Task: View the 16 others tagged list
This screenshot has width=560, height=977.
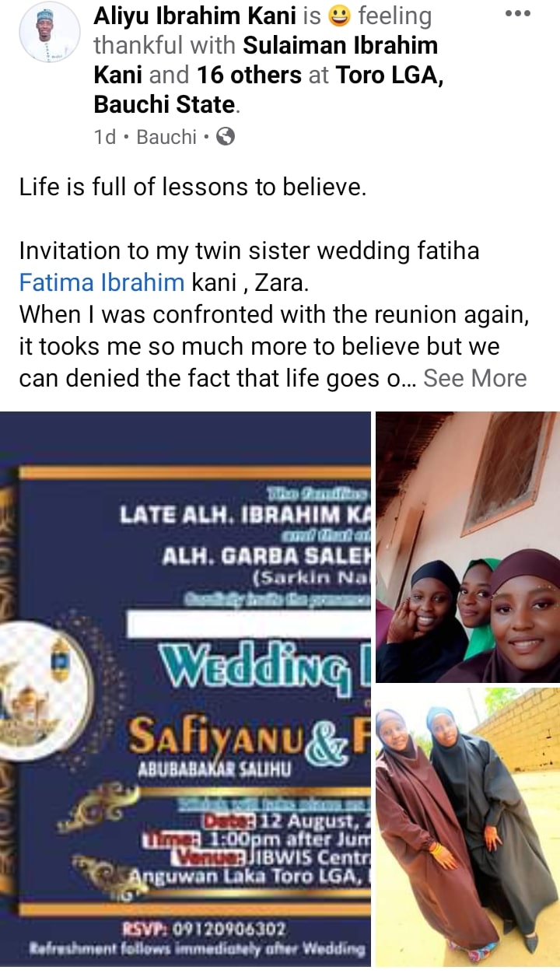Action: pyautogui.click(x=249, y=75)
